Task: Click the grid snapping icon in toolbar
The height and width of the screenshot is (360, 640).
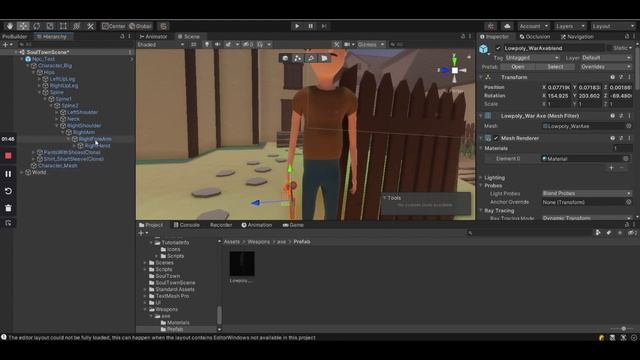Action: point(164,26)
